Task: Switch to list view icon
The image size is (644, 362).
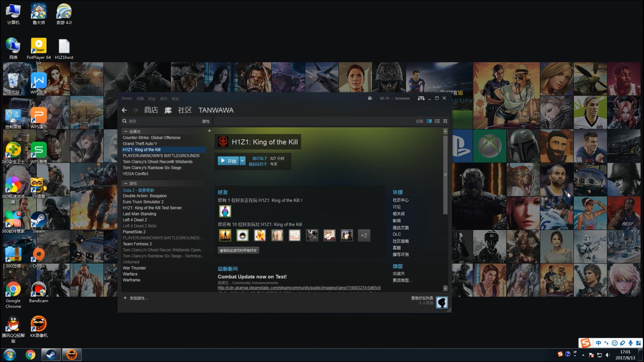Action: (x=437, y=121)
